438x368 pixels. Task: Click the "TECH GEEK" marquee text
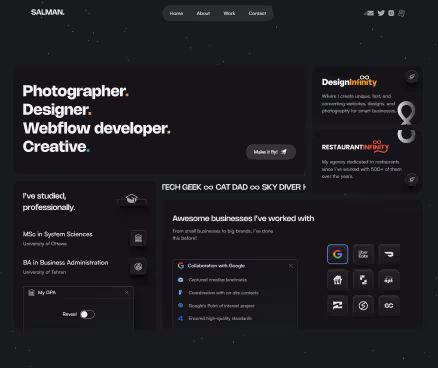(x=182, y=187)
